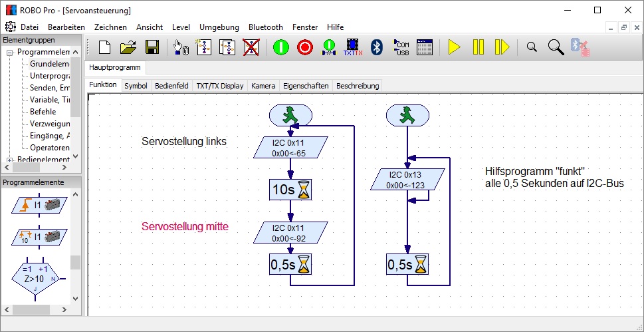The image size is (644, 332).
Task: Save the program with the floppy disk icon
Action: (x=152, y=47)
